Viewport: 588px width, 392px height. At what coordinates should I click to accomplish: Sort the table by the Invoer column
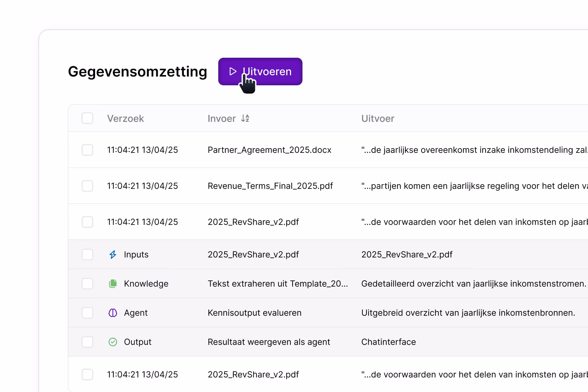click(x=222, y=118)
